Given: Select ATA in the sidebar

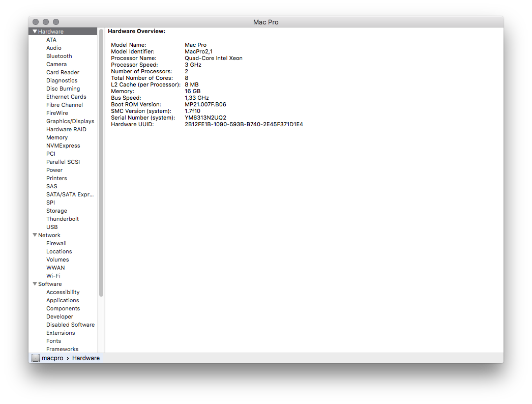Looking at the screenshot, I should coord(51,40).
